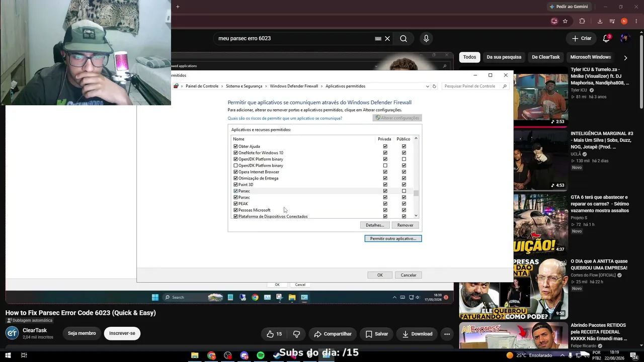Open Windows Start menu on host taskbar

pyautogui.click(x=8, y=355)
